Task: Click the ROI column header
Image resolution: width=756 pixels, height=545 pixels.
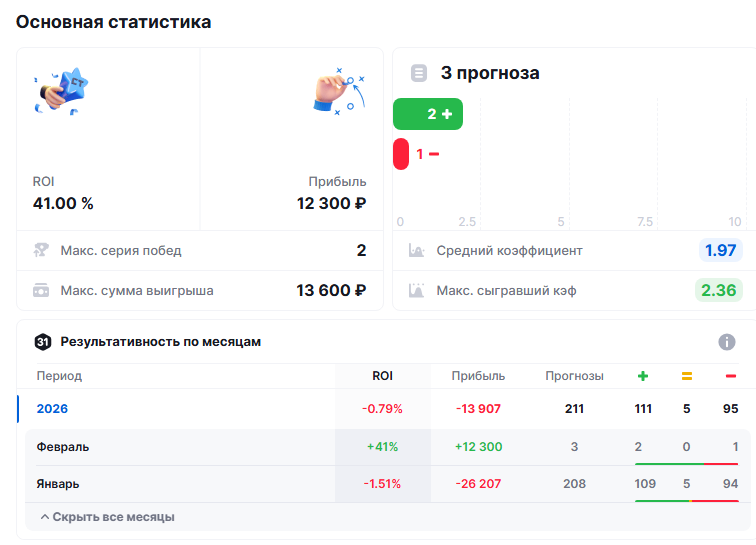Action: point(382,376)
